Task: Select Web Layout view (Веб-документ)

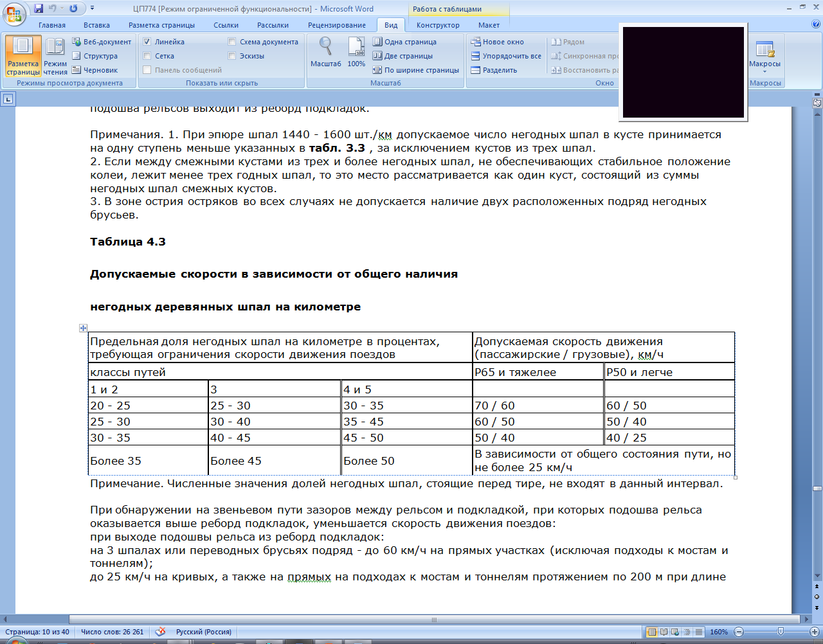Action: 102,42
